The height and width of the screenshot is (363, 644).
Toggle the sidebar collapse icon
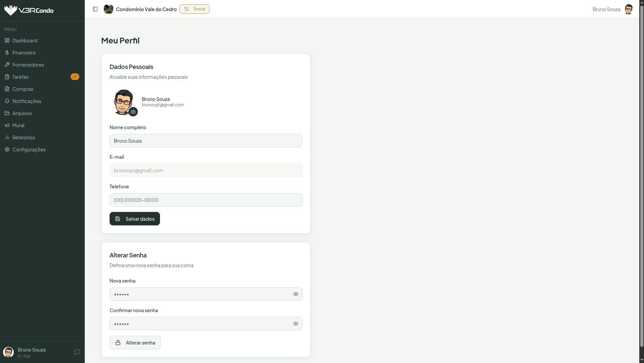pyautogui.click(x=95, y=9)
